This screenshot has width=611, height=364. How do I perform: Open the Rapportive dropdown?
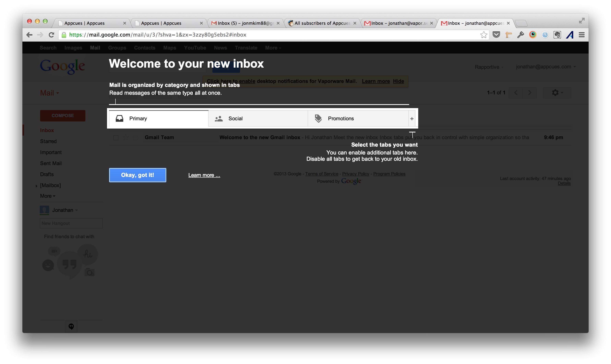tap(489, 67)
